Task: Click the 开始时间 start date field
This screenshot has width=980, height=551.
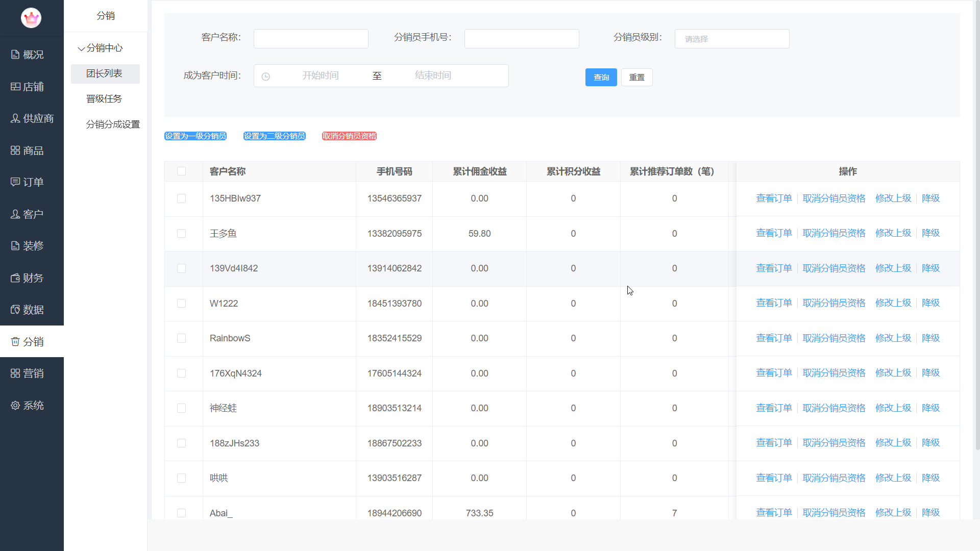Action: [321, 76]
